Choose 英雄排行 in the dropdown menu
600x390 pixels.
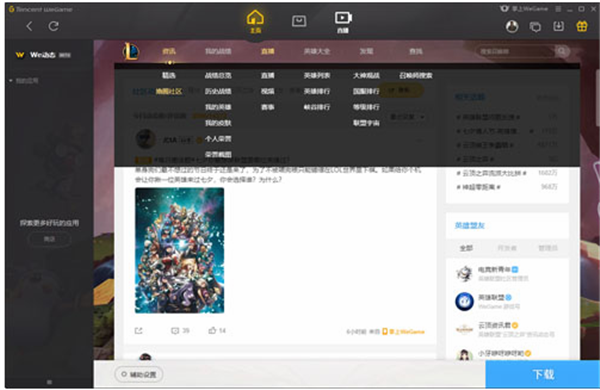point(317,91)
